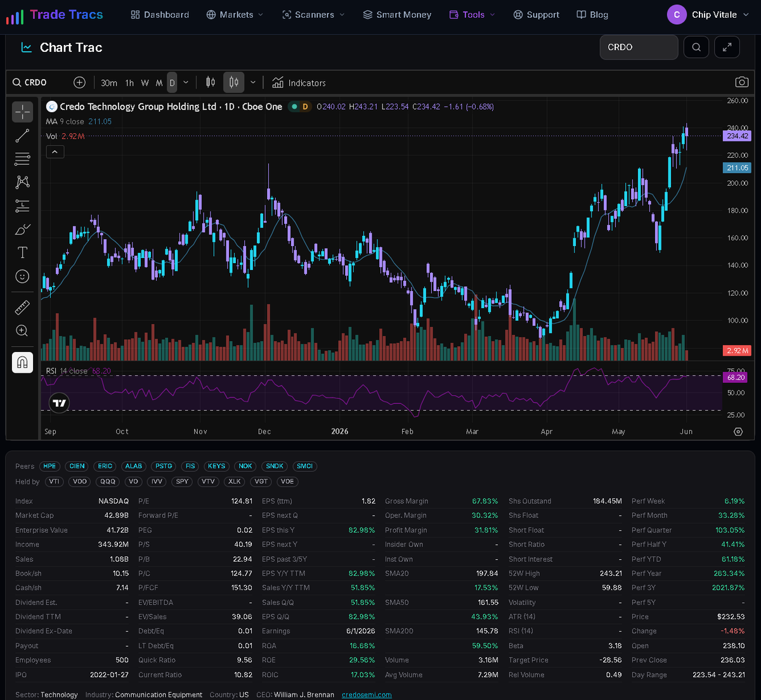Switch to 1h interval
Viewport: 761px width, 700px height.
129,82
